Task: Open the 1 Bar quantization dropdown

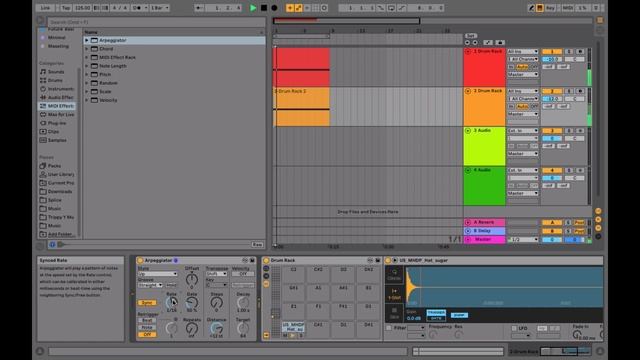Action: pyautogui.click(x=160, y=8)
